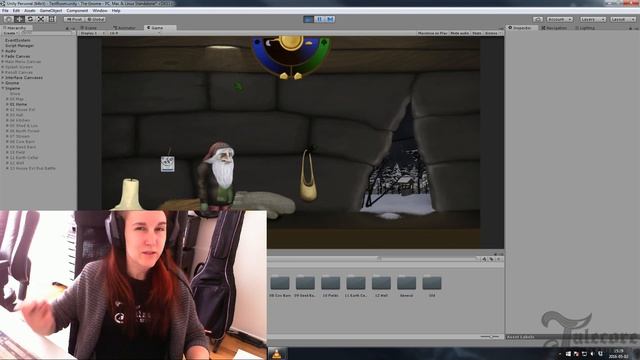Click the taskbar clock
The height and width of the screenshot is (360, 640).
click(619, 353)
